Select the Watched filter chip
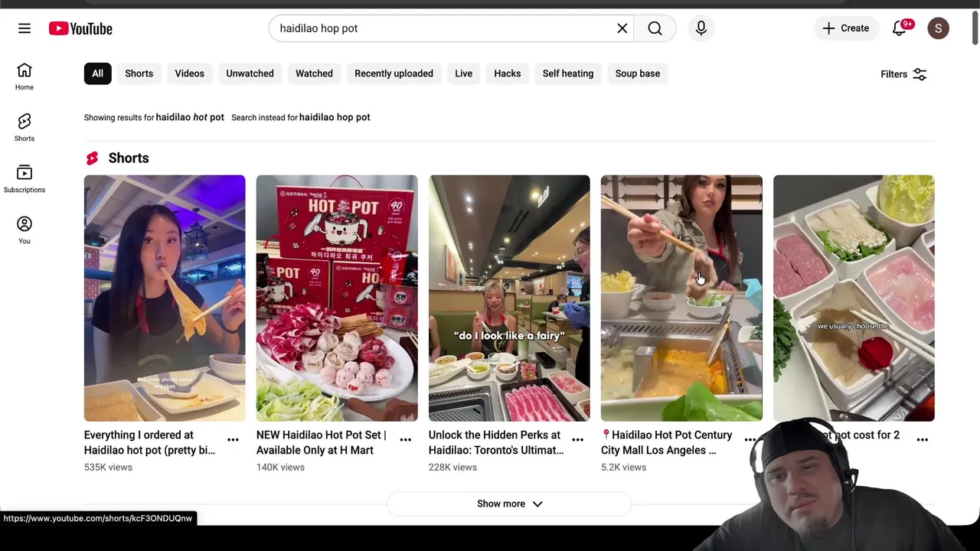This screenshot has width=980, height=551. tap(314, 73)
